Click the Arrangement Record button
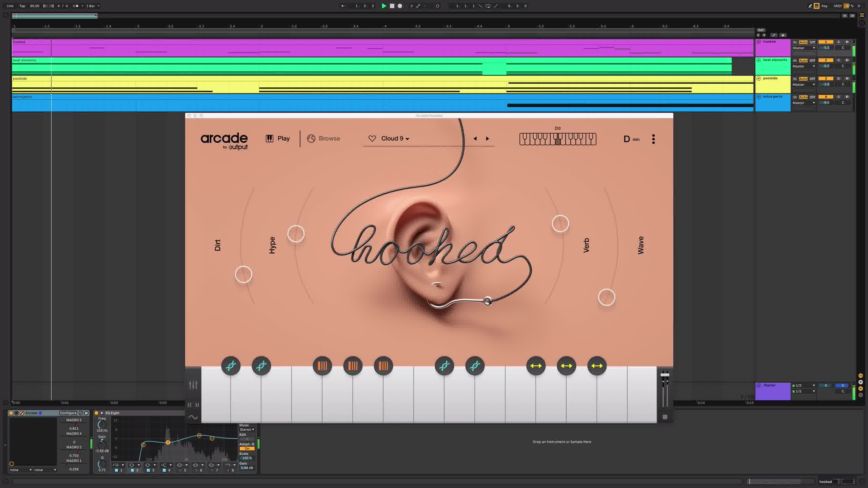 [x=400, y=6]
